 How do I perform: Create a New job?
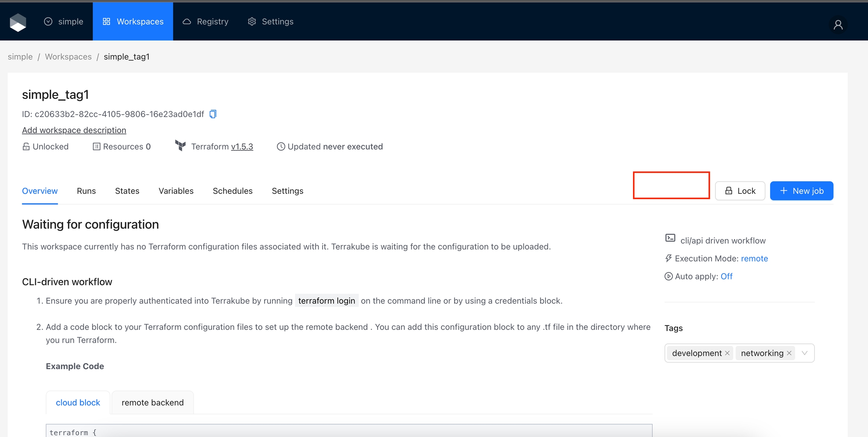click(801, 191)
